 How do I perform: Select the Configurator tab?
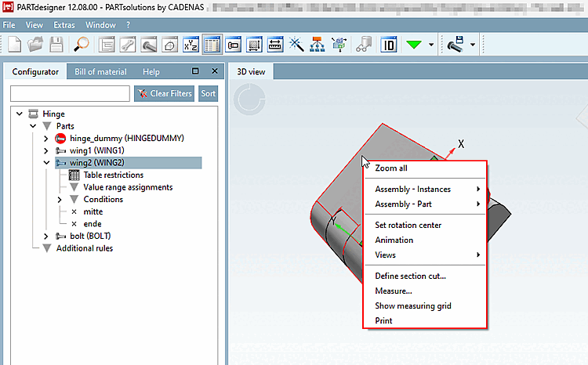[35, 71]
